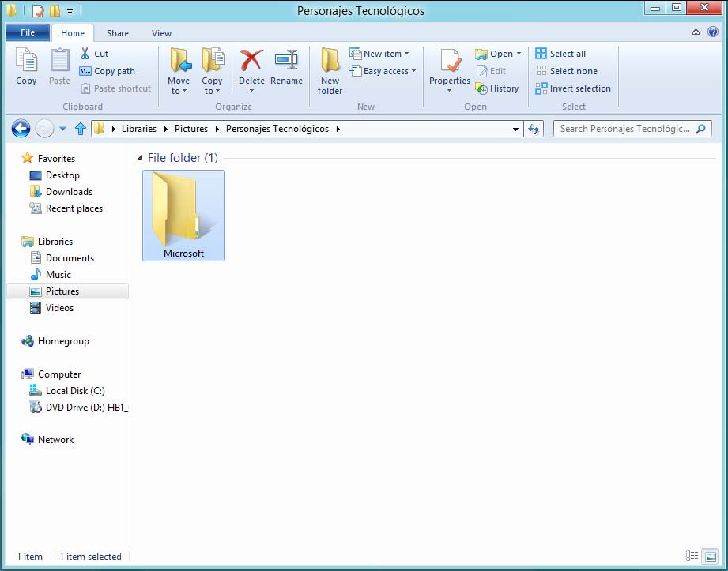Screen dimensions: 728x571
Task: Open Properties using the checkmark icon
Action: [x=450, y=61]
